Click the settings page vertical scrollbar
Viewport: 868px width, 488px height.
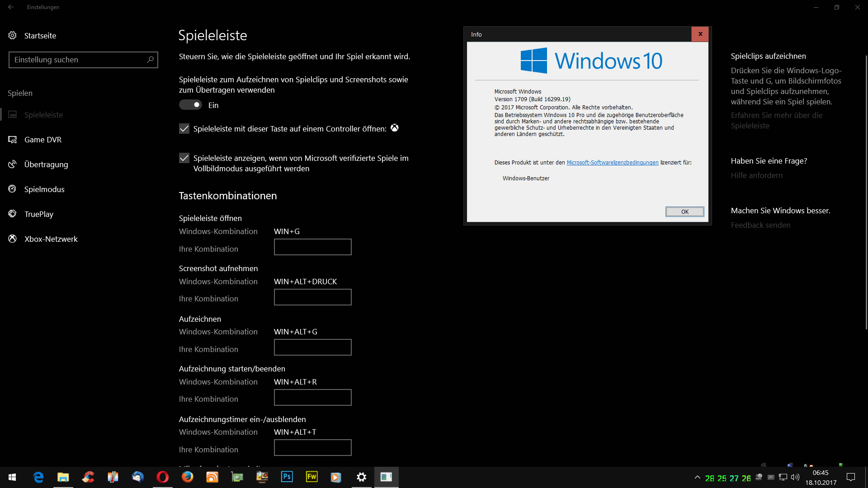click(x=866, y=192)
